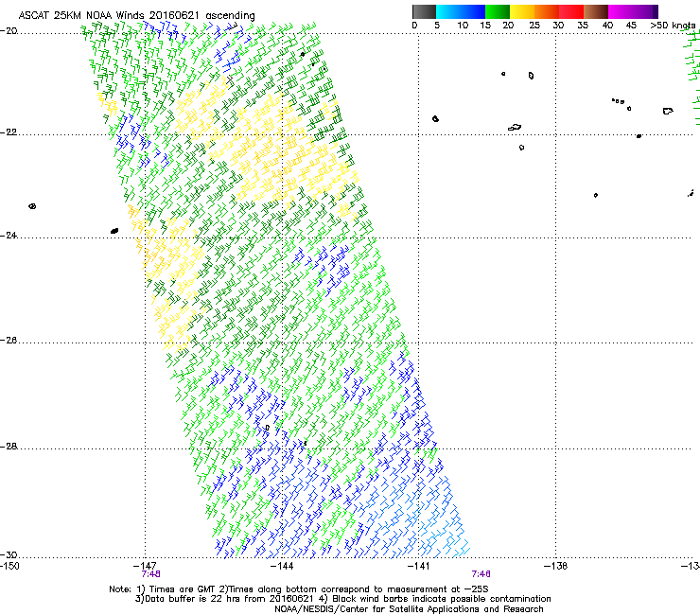
Task: Click the purple 7:48 timestamp under -147
Action: coord(151,574)
